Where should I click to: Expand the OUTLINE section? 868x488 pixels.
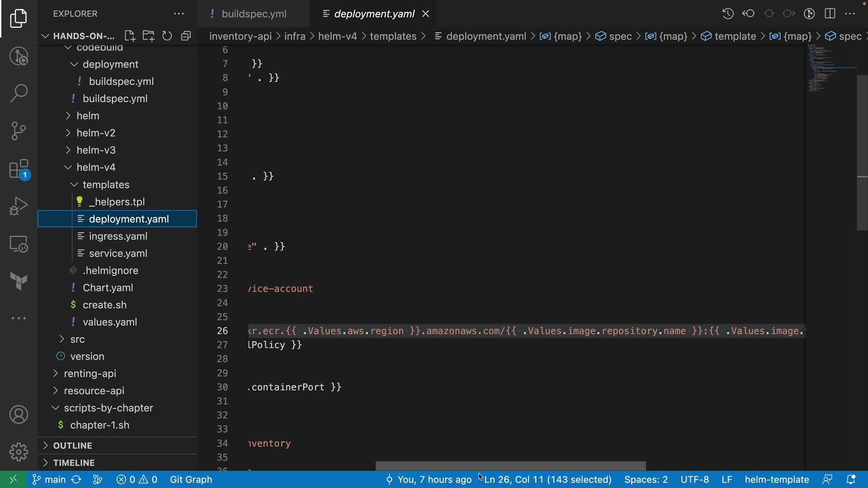[72, 446]
